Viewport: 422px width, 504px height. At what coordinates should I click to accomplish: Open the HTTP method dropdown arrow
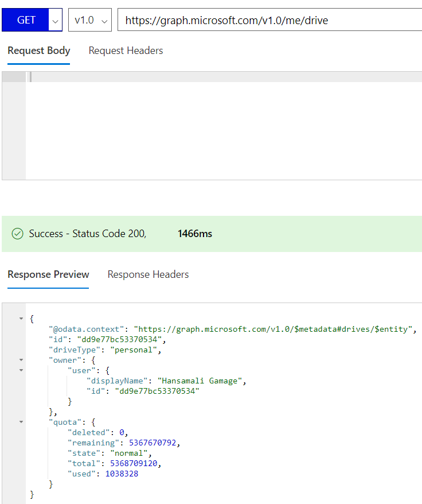point(56,20)
